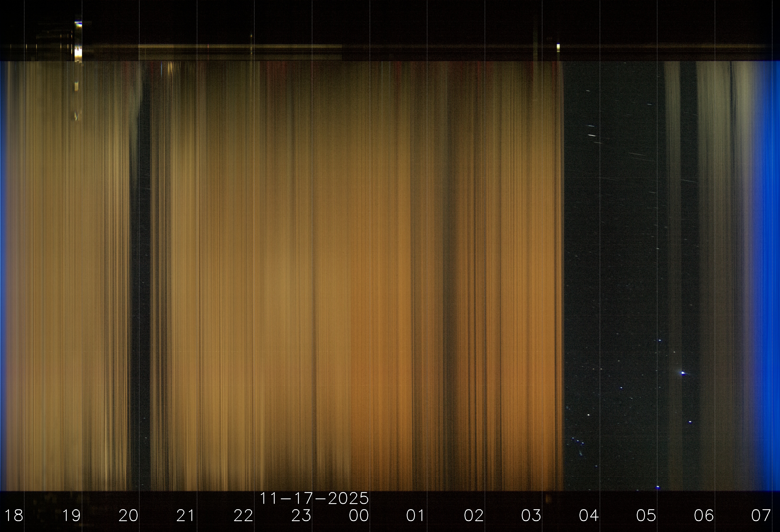
Task: Click the 23 hour label
Action: click(301, 516)
